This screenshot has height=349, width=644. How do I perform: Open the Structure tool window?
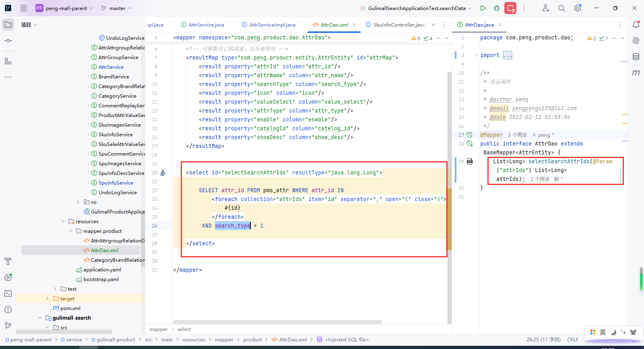coord(8,61)
